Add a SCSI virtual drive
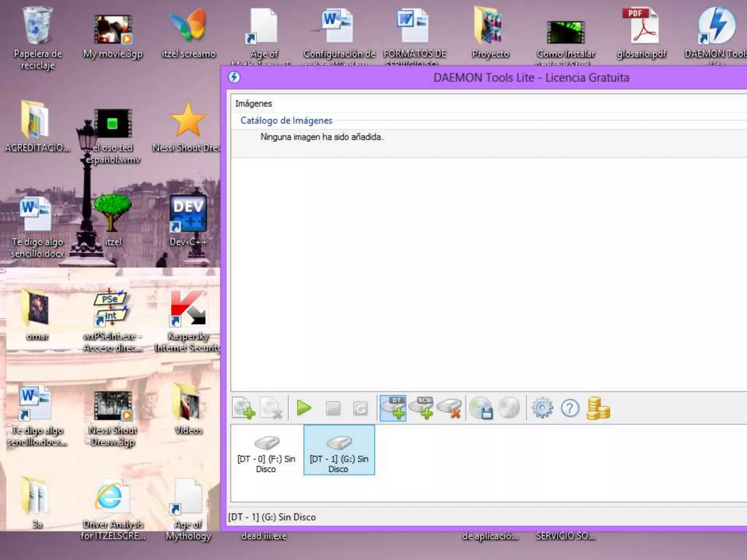Viewport: 747px width, 560px height. (x=421, y=408)
